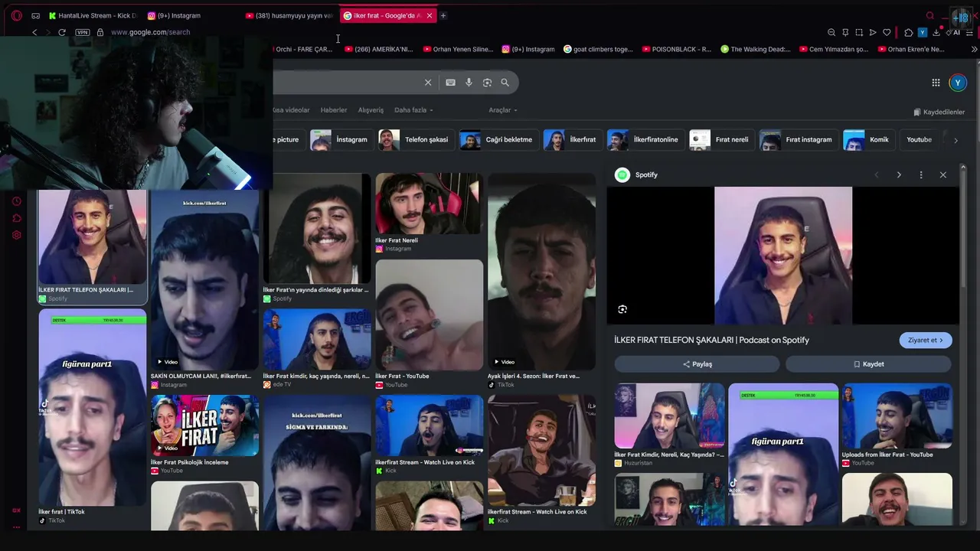
Task: Submit search with magnifier button
Action: [x=505, y=82]
